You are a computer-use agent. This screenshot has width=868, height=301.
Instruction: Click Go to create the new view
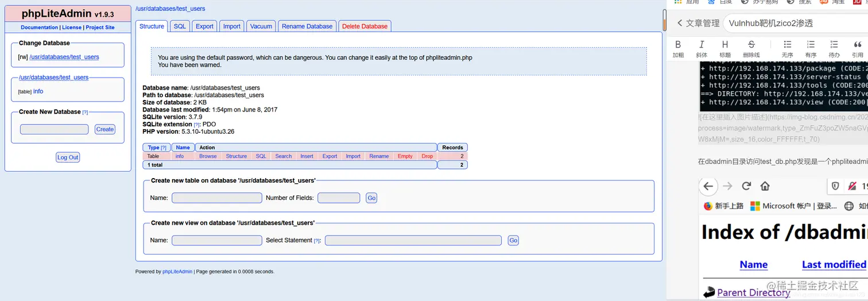tap(513, 240)
